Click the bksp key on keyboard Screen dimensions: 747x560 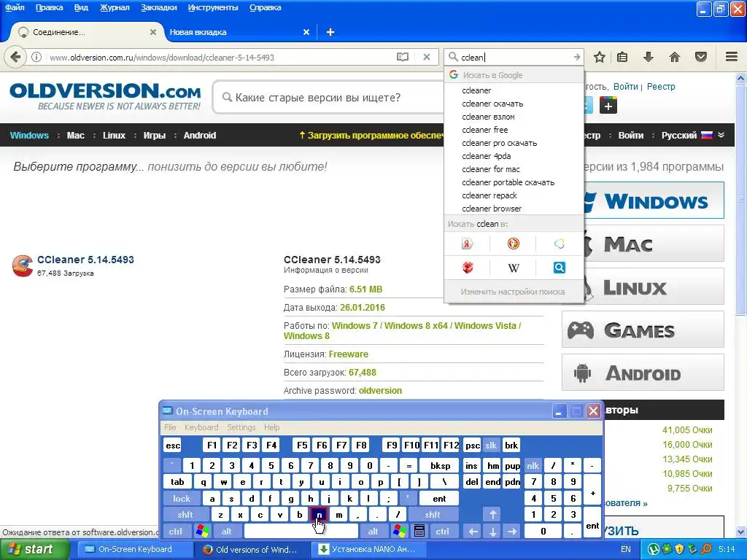(x=440, y=465)
